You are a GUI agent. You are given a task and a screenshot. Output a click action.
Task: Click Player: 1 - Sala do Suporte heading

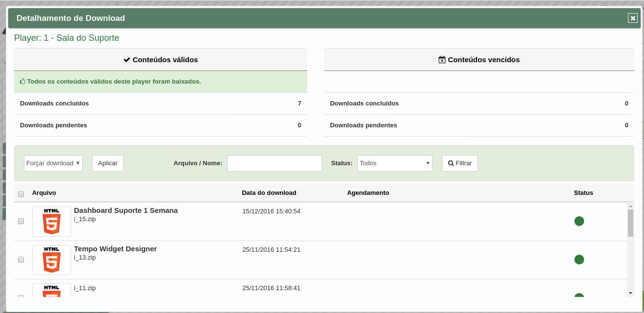67,38
